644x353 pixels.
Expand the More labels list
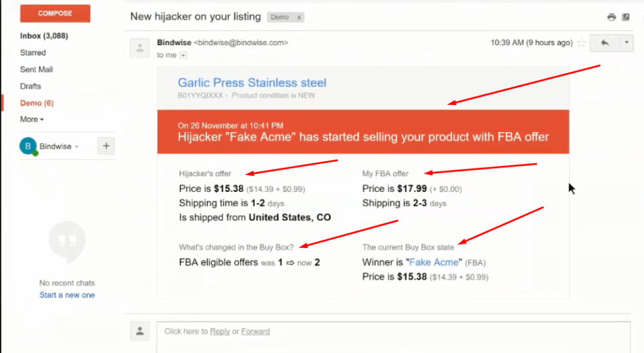(x=32, y=119)
